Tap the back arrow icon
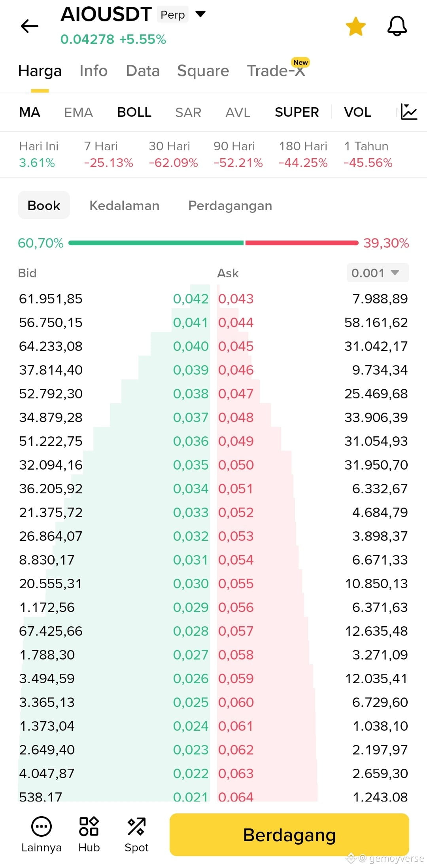Image resolution: width=427 pixels, height=868 pixels. pyautogui.click(x=30, y=26)
